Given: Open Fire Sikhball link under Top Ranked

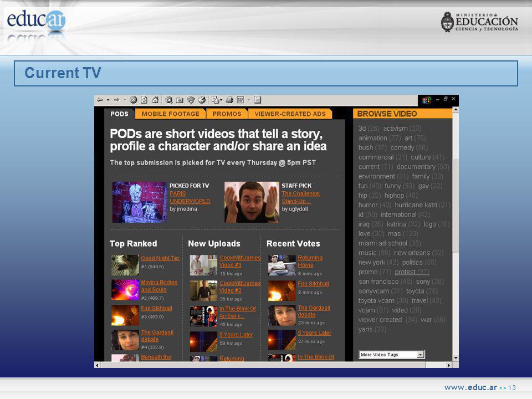Looking at the screenshot, I should 156,308.
